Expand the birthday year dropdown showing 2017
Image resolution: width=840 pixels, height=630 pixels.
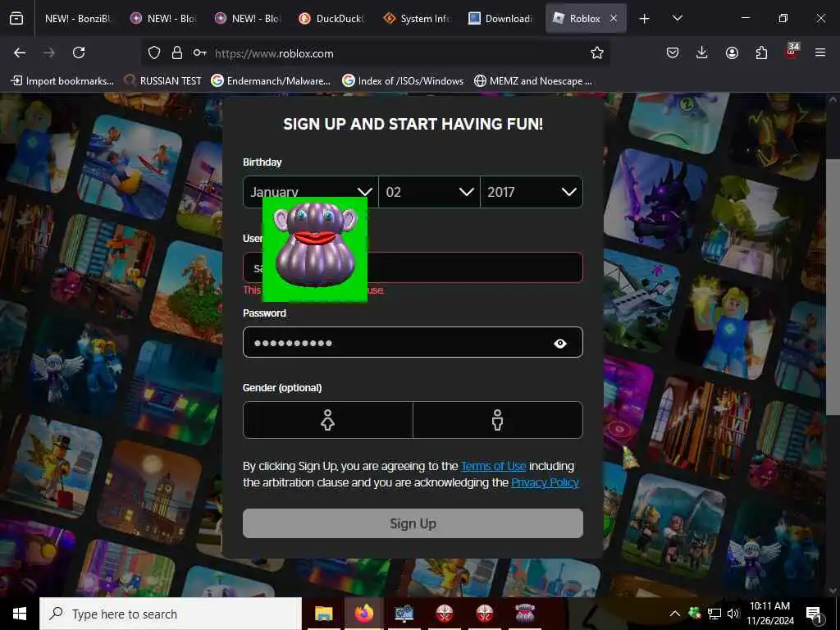click(532, 192)
